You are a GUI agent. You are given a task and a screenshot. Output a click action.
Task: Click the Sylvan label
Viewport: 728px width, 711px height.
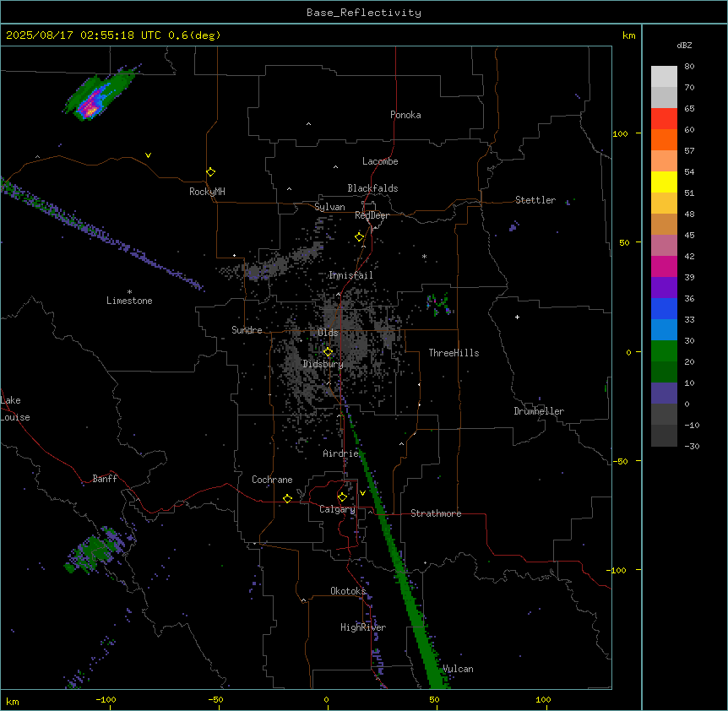click(329, 207)
